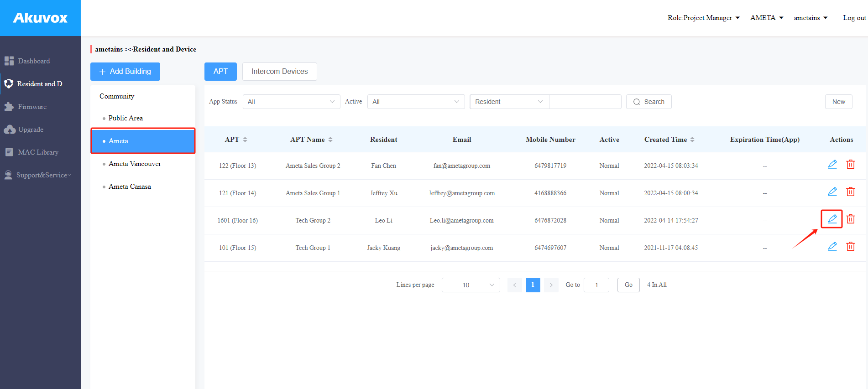Expand the AMETA dropdown in header

[767, 18]
